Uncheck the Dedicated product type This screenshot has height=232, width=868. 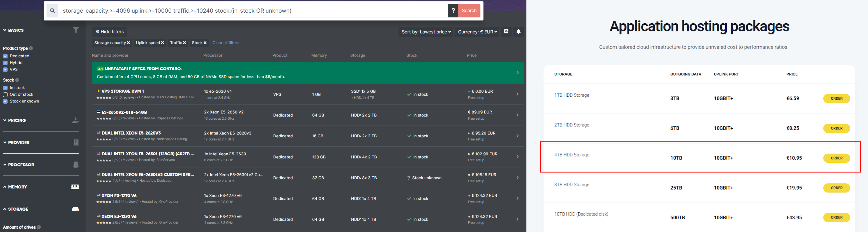point(5,56)
